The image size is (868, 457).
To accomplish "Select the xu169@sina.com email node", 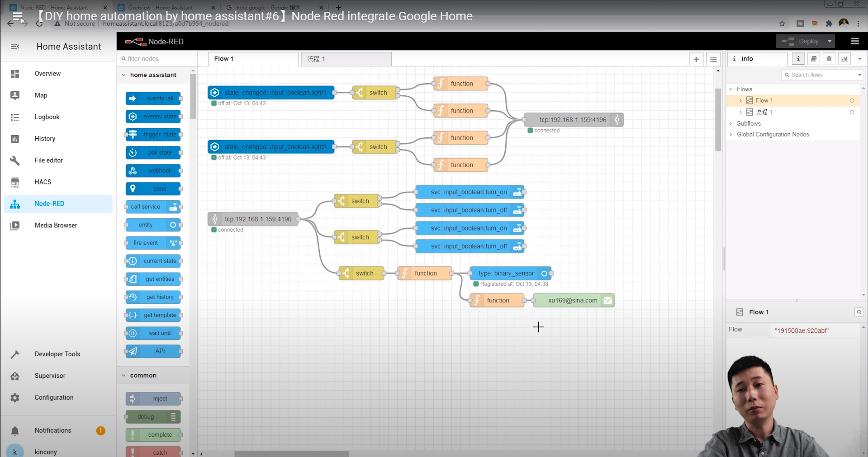I will pos(573,300).
